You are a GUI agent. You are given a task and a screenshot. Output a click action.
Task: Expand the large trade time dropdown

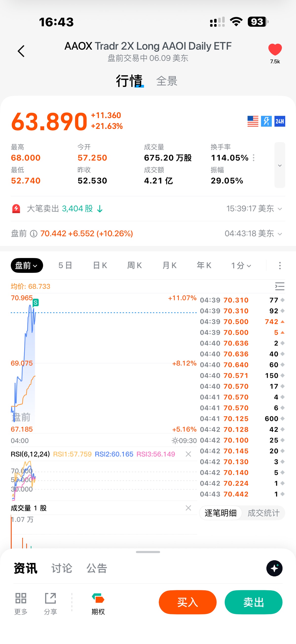(280, 209)
